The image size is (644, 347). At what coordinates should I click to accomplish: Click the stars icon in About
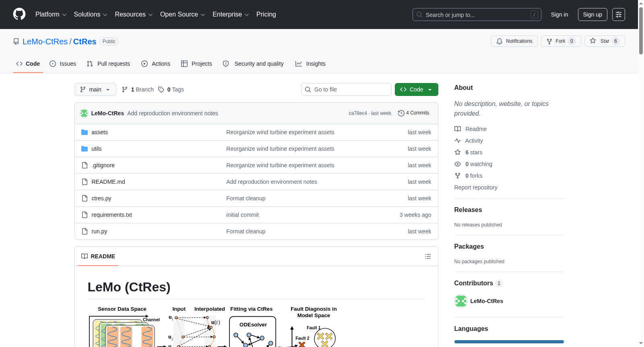click(458, 152)
